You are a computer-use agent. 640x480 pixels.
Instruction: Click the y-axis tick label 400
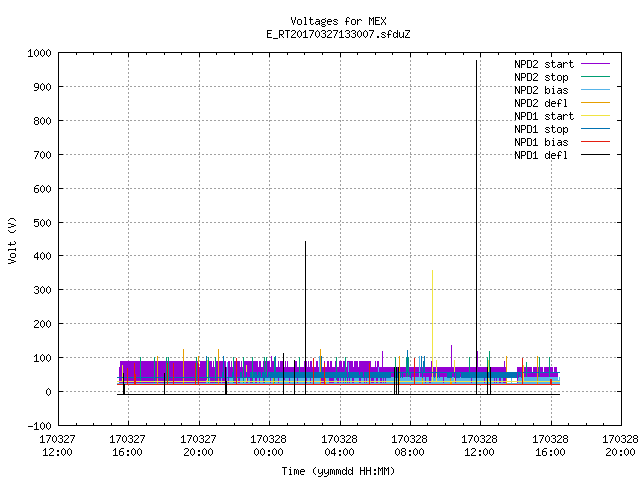[42, 256]
